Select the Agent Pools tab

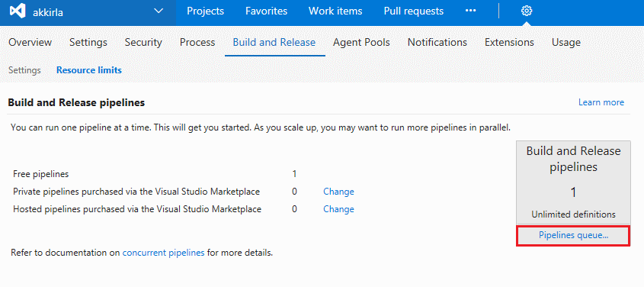[361, 42]
